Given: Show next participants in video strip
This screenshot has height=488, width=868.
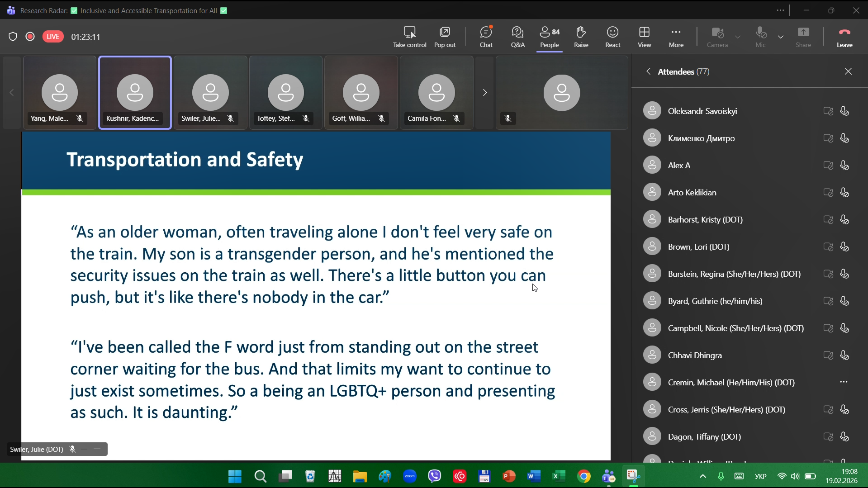Looking at the screenshot, I should pos(484,93).
